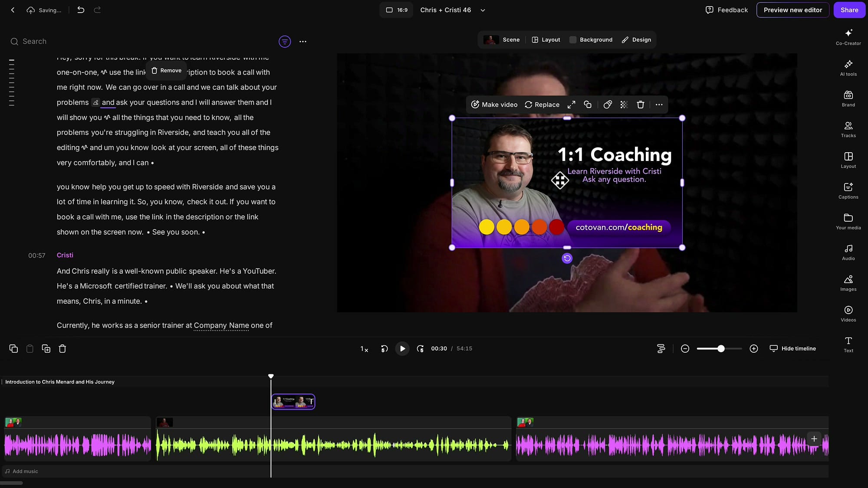Open the Captions panel

point(848,191)
